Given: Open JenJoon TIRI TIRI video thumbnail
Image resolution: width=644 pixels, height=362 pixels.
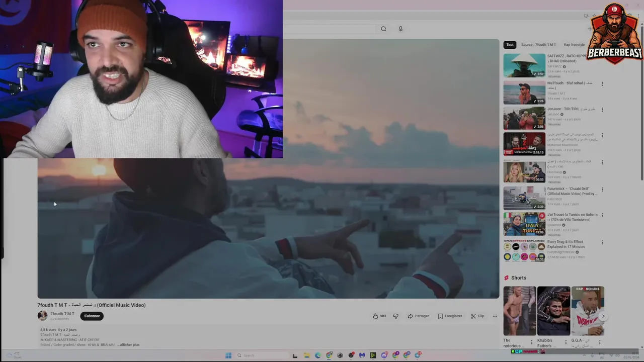Looking at the screenshot, I should tap(524, 118).
